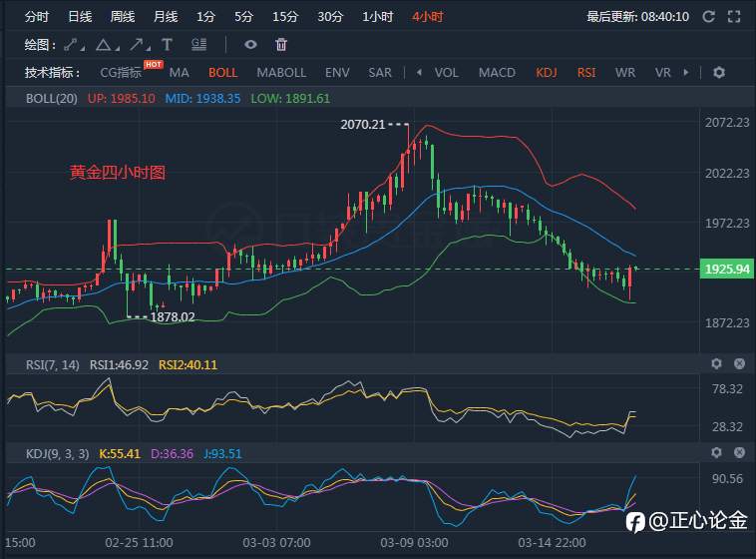This screenshot has height=559, width=756.
Task: Open the measurement list tool
Action: 198,45
